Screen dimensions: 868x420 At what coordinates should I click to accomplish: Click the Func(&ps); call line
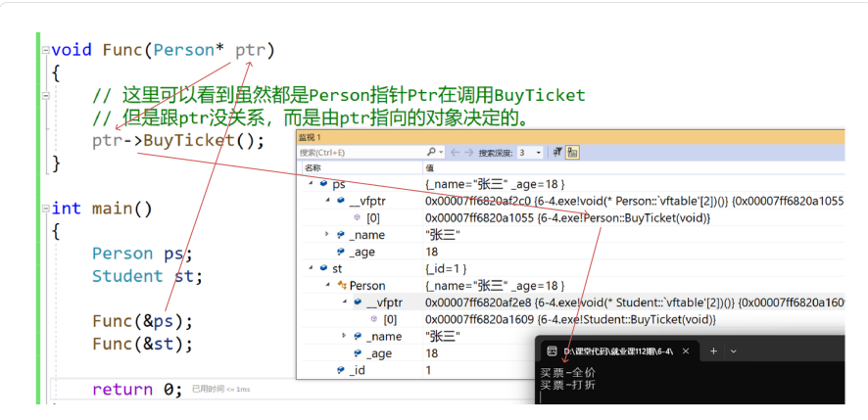coord(142,321)
